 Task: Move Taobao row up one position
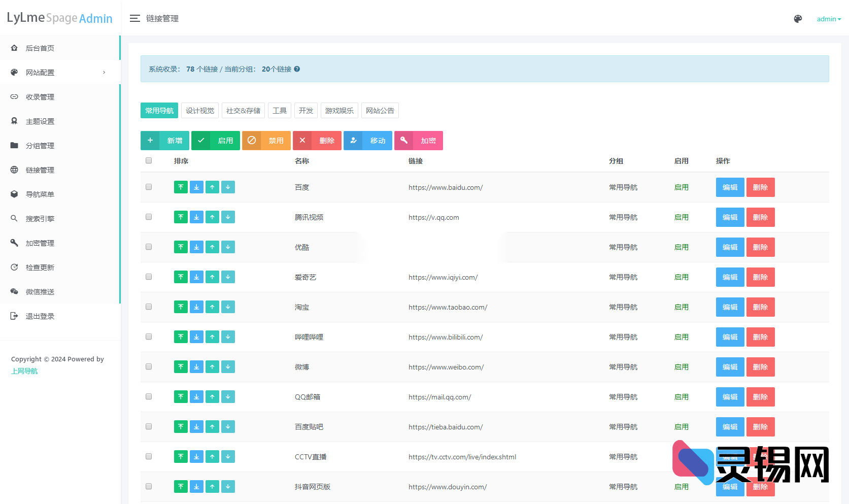pos(212,307)
